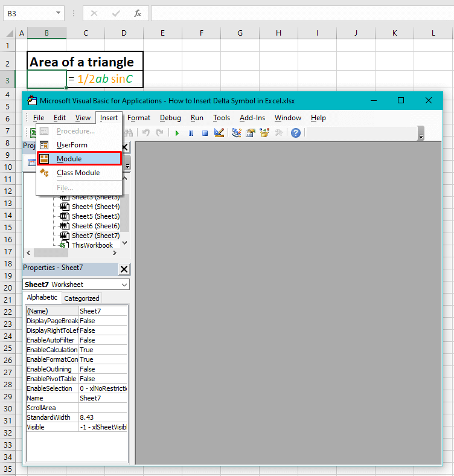The image size is (454, 476).
Task: Click Sheet4 worksheet icon in project tree
Action: click(65, 207)
